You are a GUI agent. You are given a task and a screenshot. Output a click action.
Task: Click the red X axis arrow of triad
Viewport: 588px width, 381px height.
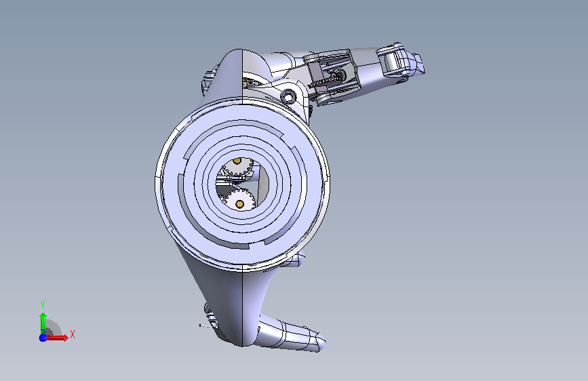pyautogui.click(x=57, y=338)
